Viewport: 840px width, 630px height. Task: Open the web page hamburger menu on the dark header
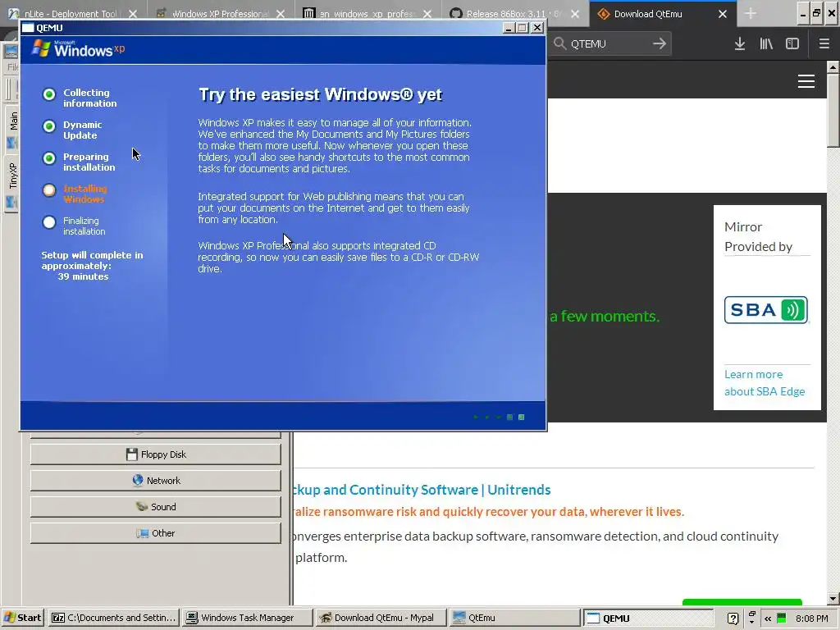tap(806, 81)
